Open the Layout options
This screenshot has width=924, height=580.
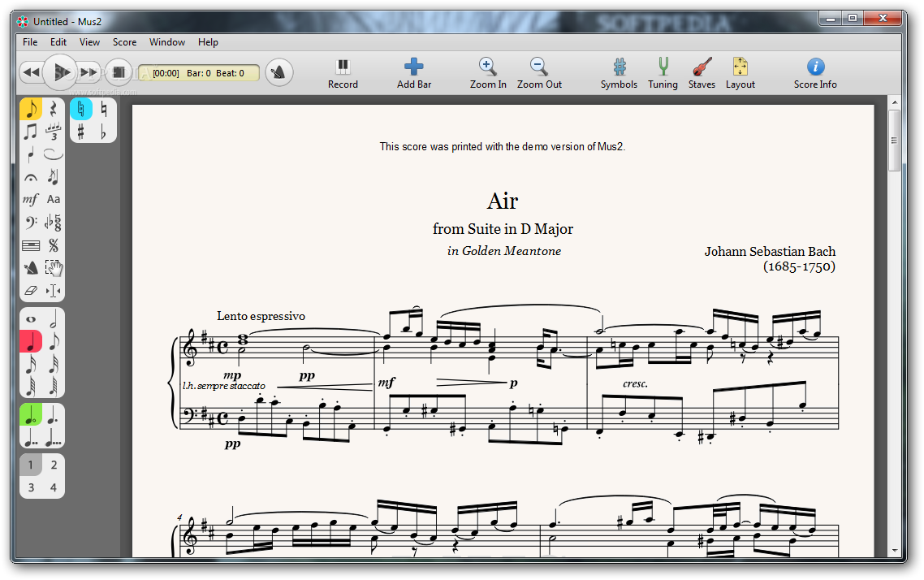(x=740, y=74)
